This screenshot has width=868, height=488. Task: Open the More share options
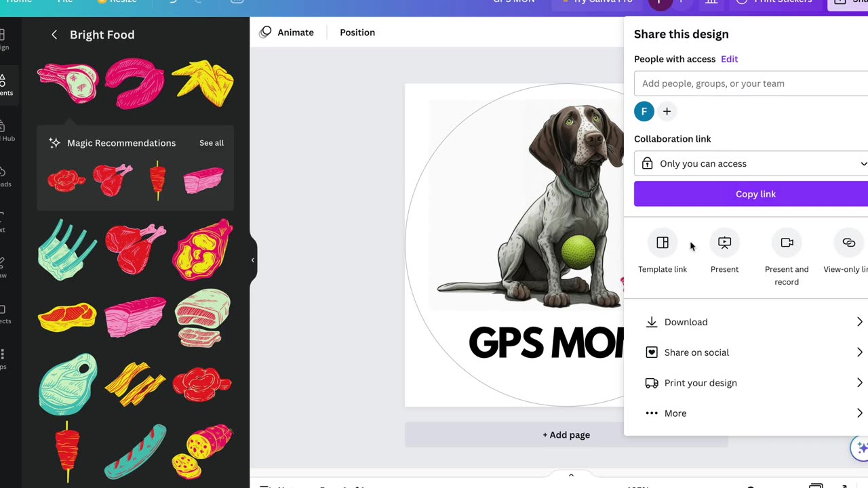(x=755, y=413)
